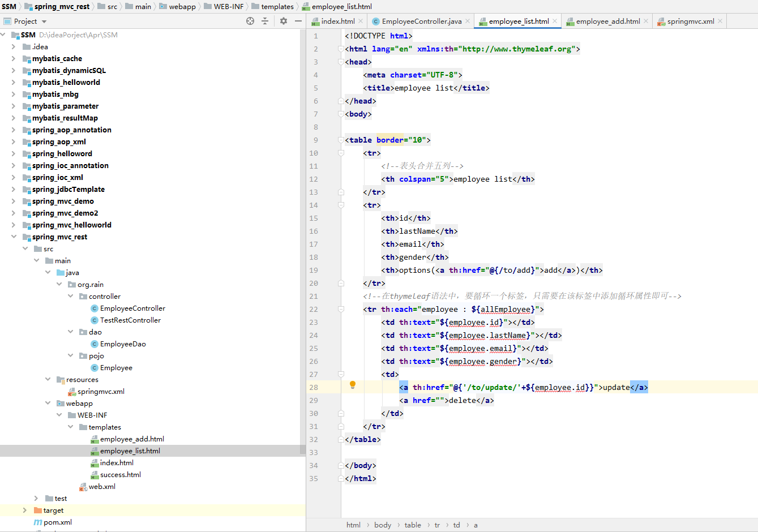Screen dimensions: 758x532
Task: Close the springmvc.xml tab
Action: tap(720, 22)
